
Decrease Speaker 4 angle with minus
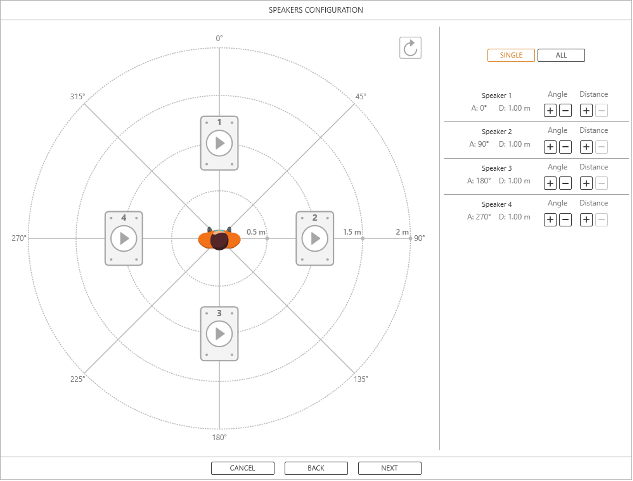pyautogui.click(x=565, y=220)
